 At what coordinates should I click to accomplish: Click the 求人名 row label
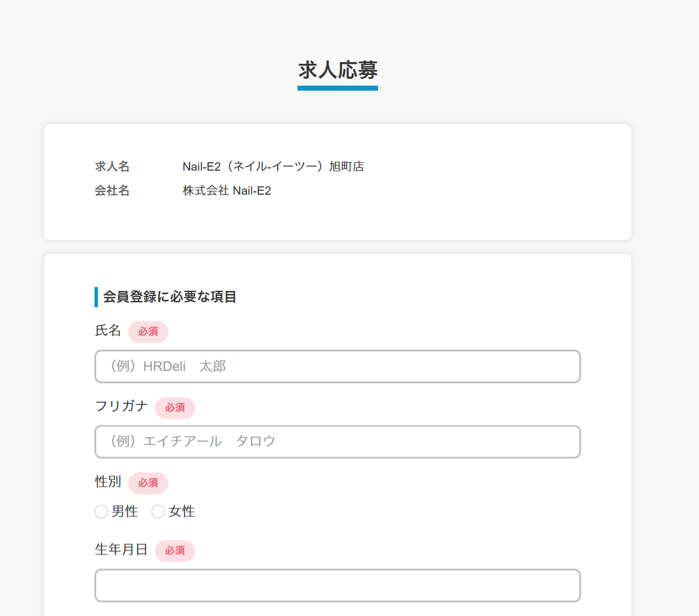click(x=112, y=166)
